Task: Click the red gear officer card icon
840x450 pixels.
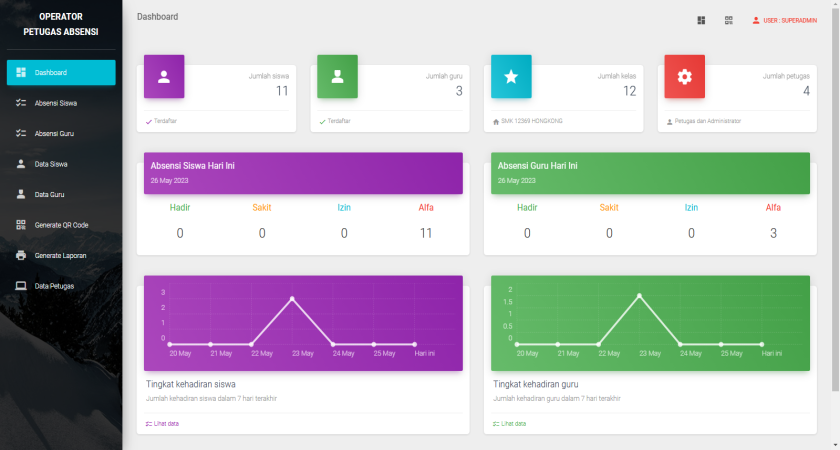Action: coord(684,76)
